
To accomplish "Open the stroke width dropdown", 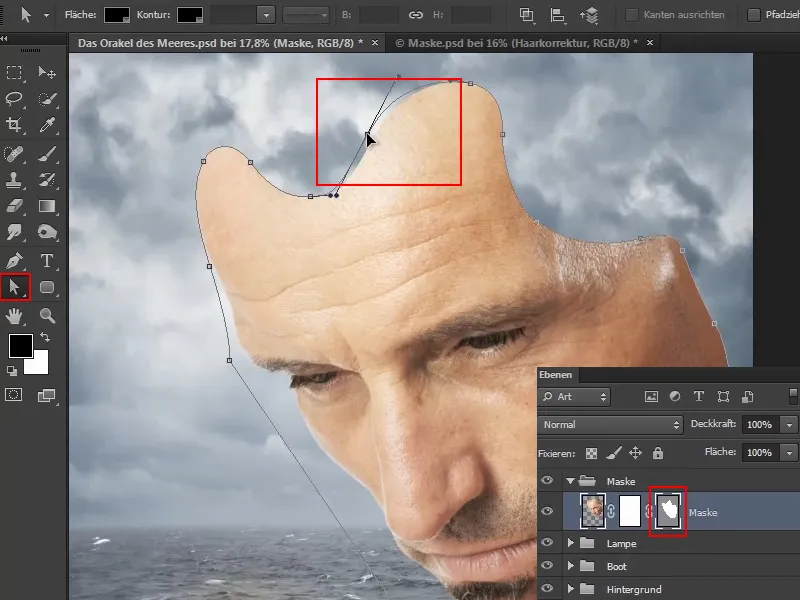I will pos(266,15).
